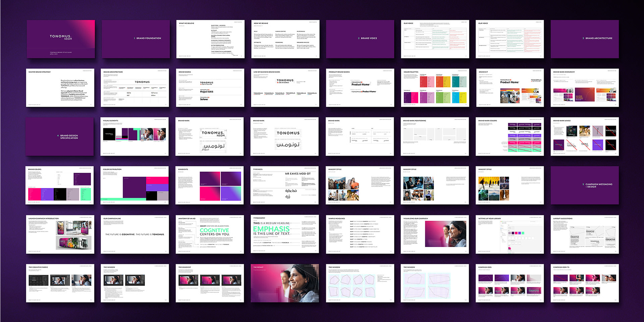Screen dimensions: 644x322
Task: Open the 'Brand Mark Hierarchy' slide
Action: tap(585, 88)
